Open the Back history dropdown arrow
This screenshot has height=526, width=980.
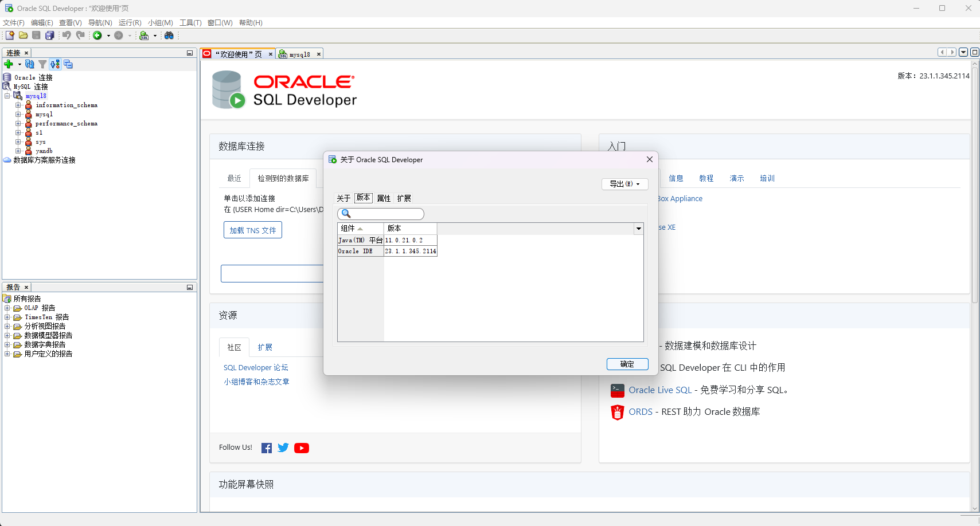click(108, 36)
